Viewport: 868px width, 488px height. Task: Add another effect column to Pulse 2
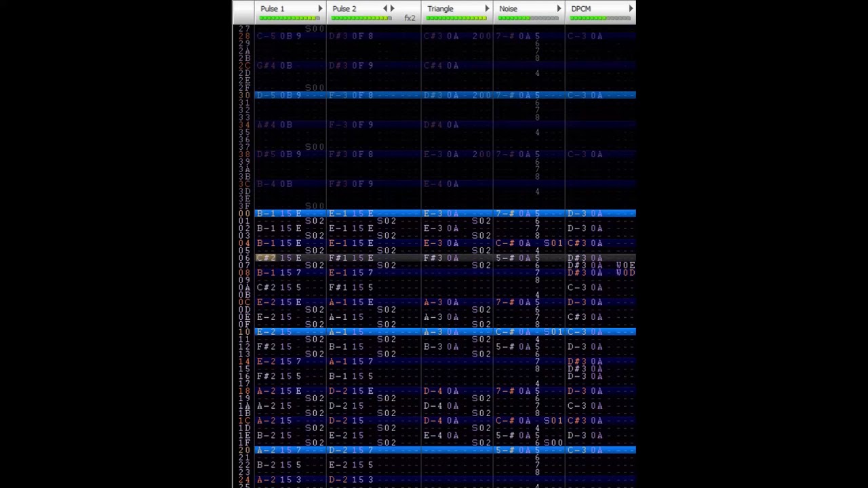pos(392,9)
